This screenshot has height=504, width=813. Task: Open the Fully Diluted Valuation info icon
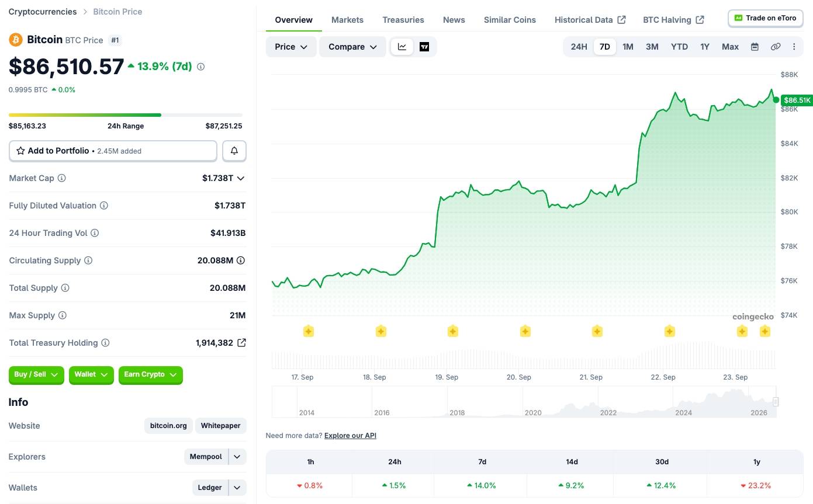pos(104,206)
